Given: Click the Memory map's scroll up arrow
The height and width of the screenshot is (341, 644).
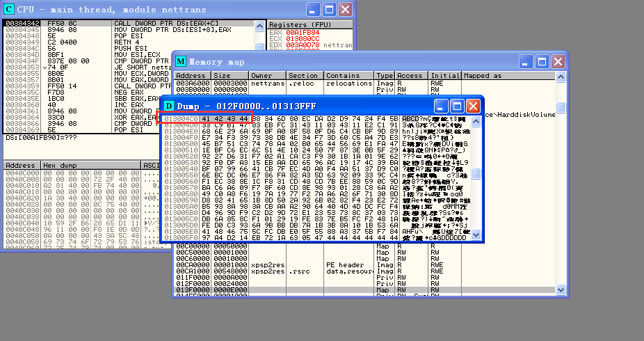Looking at the screenshot, I should 561,77.
